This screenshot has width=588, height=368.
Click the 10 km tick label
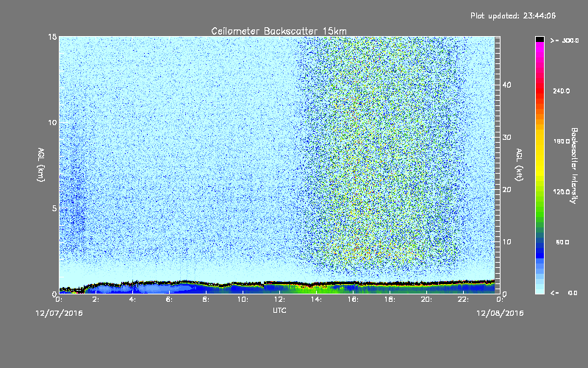point(52,122)
